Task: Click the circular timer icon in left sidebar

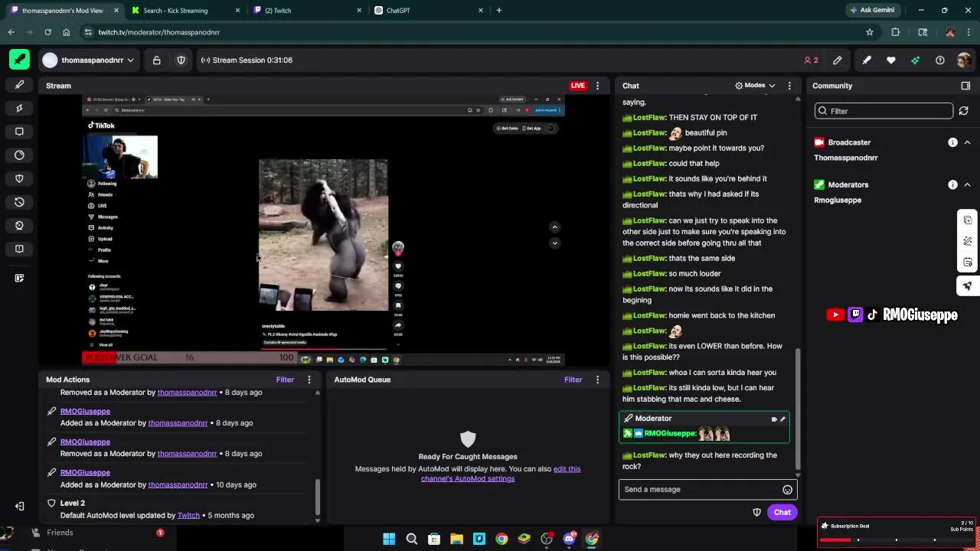Action: (x=19, y=155)
